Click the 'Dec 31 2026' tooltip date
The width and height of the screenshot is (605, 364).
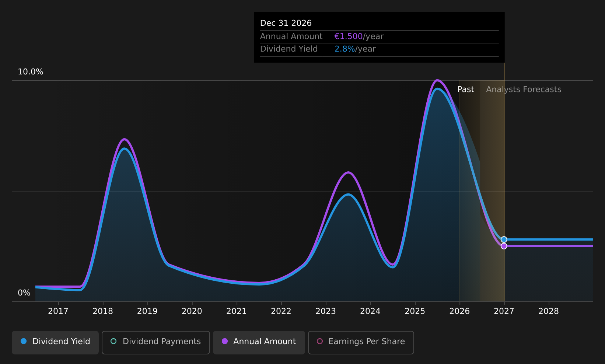(x=286, y=23)
